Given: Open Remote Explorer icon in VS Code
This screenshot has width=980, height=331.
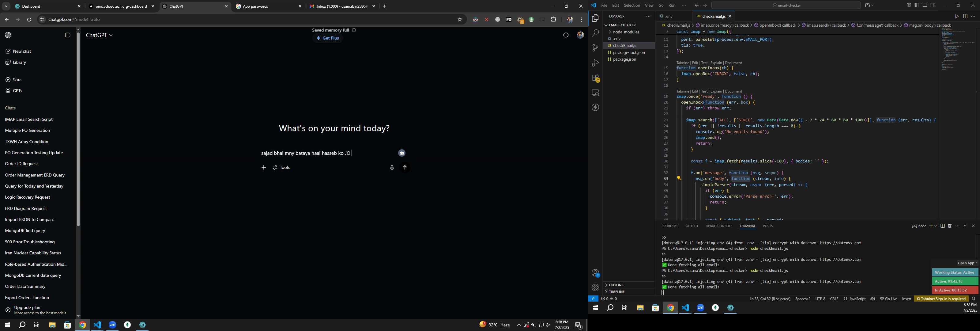Looking at the screenshot, I should pyautogui.click(x=595, y=93).
